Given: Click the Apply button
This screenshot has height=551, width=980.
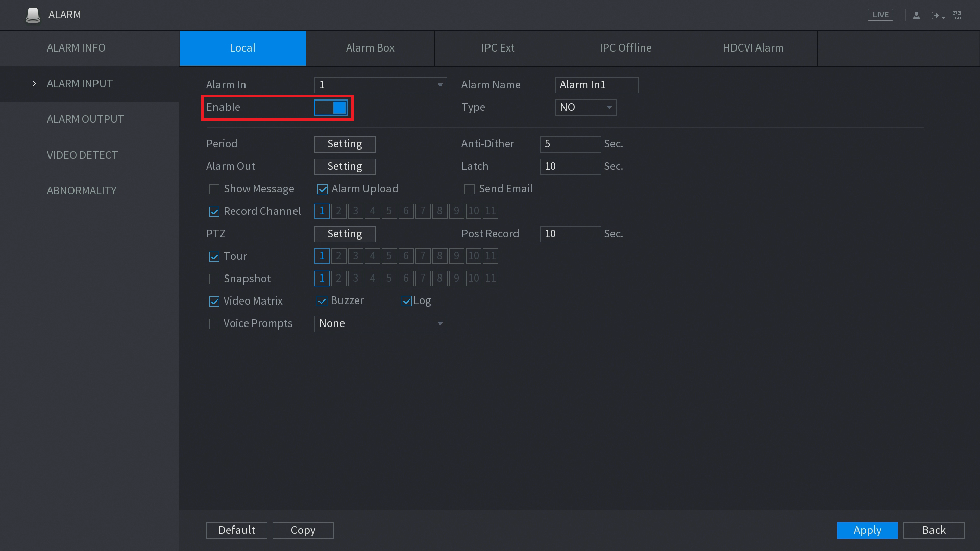Looking at the screenshot, I should (867, 530).
